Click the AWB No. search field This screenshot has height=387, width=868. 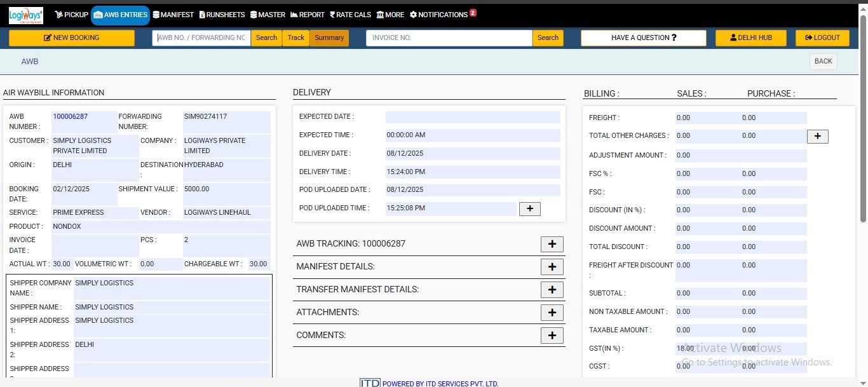[x=201, y=38]
